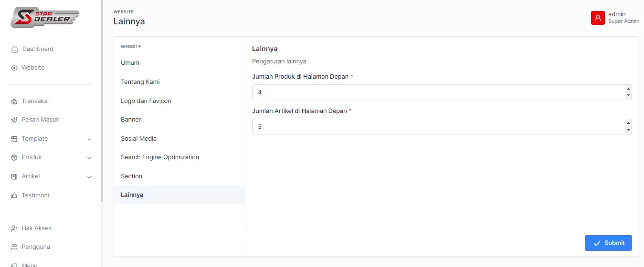Click the Pesan Masuk paper plane icon
Screen dimensions: 644x267
pos(14,120)
